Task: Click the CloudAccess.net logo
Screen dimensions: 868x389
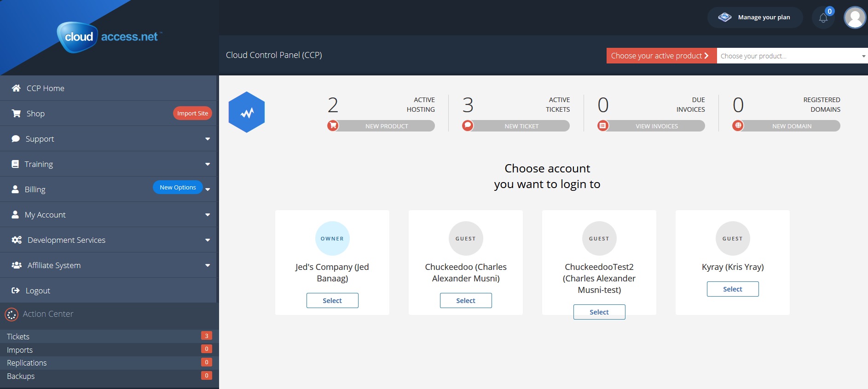Action: (109, 37)
